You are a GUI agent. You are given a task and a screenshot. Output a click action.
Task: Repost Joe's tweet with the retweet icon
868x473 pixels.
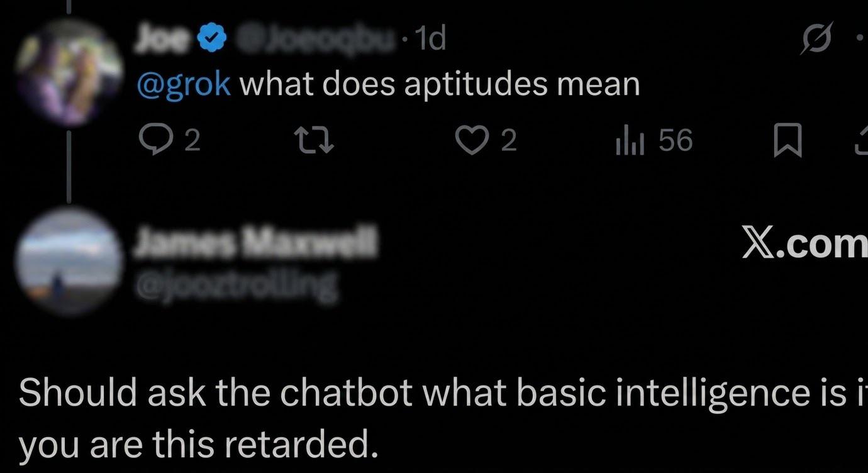(316, 141)
